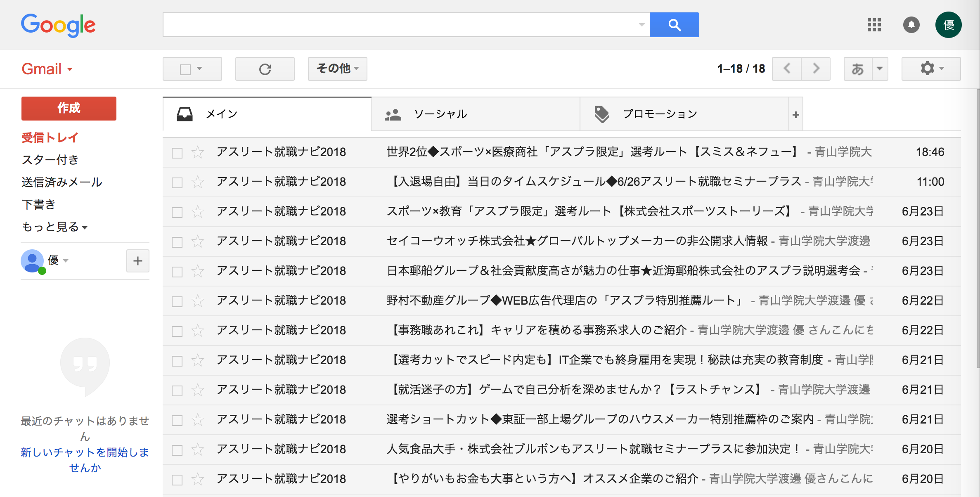980x497 pixels.
Task: Star the 世界2位◆スポーツ×医療商社 email
Action: [x=198, y=152]
